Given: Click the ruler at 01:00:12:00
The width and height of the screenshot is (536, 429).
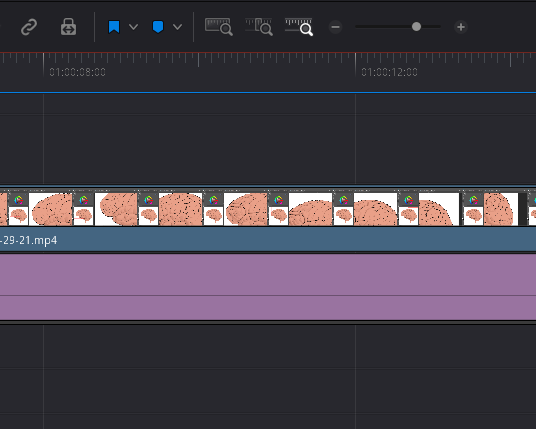Looking at the screenshot, I should coord(389,72).
